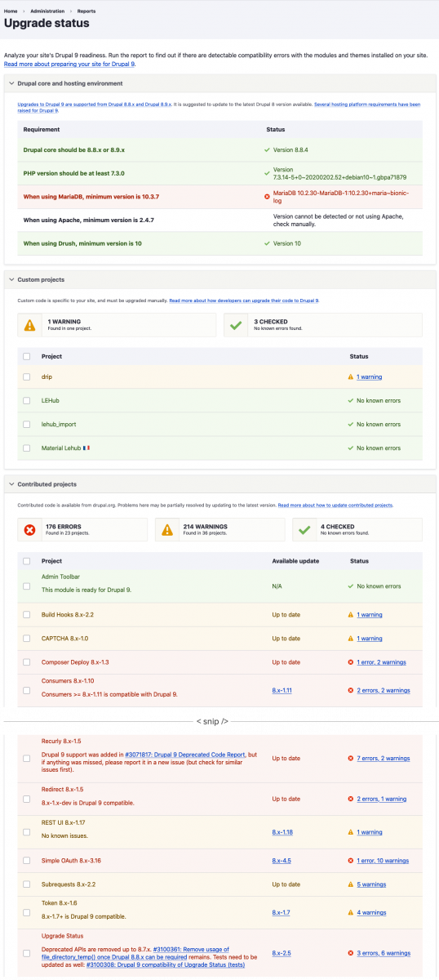
Task: Open the 8.x-1.7 update link for Token
Action: click(x=281, y=912)
